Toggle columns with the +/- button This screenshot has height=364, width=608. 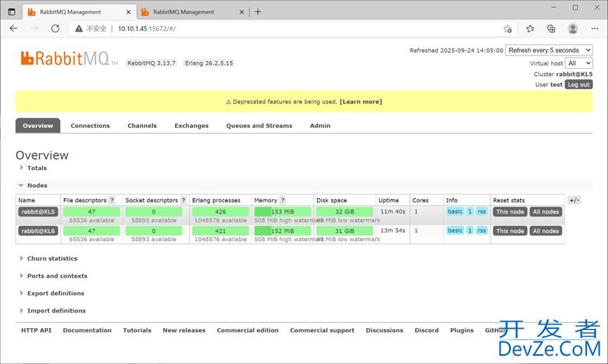(574, 200)
